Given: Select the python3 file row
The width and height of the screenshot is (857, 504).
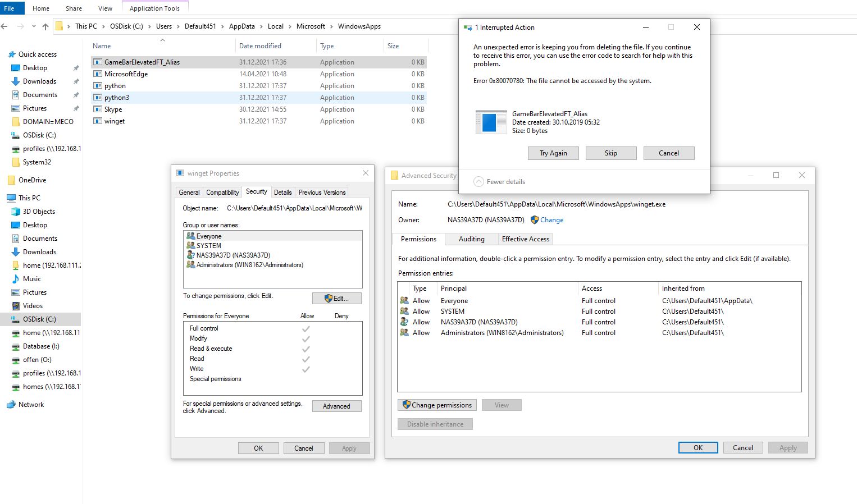Looking at the screenshot, I should [x=258, y=98].
